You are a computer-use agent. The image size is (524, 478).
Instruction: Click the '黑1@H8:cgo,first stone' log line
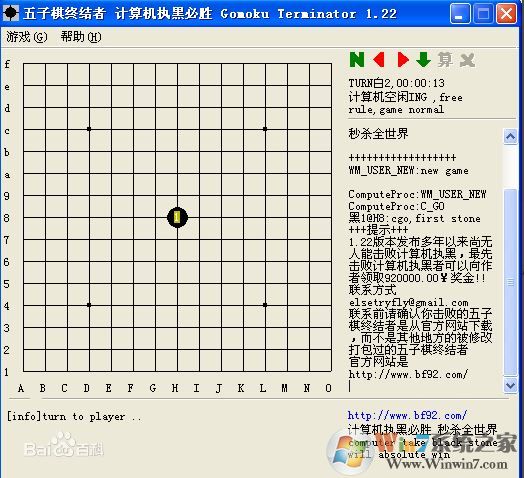(414, 219)
